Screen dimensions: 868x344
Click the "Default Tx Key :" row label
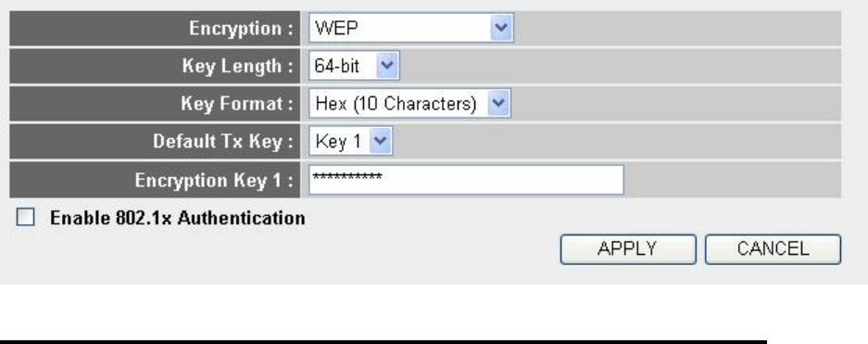tap(223, 141)
